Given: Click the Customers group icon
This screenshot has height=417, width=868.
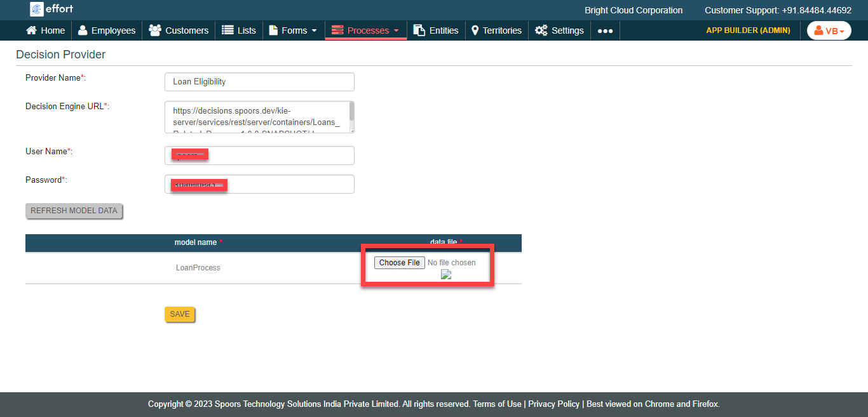Looking at the screenshot, I should [x=154, y=30].
